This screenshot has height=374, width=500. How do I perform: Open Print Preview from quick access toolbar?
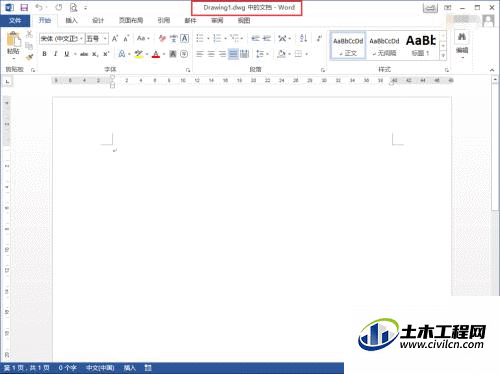click(73, 7)
